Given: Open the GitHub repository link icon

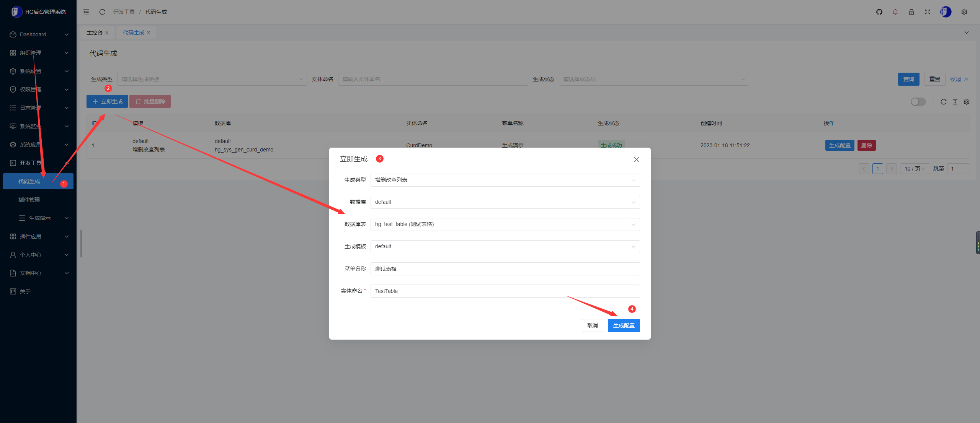Looking at the screenshot, I should [x=879, y=12].
